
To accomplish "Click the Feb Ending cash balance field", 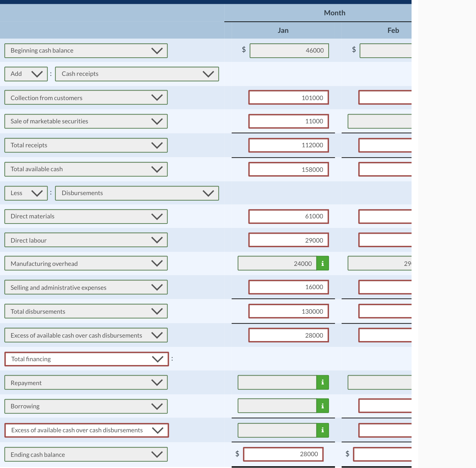I will point(383,454).
